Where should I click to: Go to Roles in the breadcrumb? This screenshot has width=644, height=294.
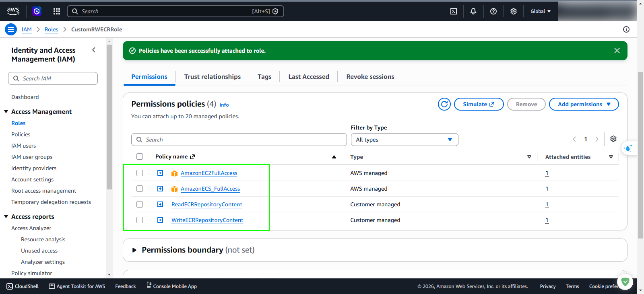coord(52,29)
